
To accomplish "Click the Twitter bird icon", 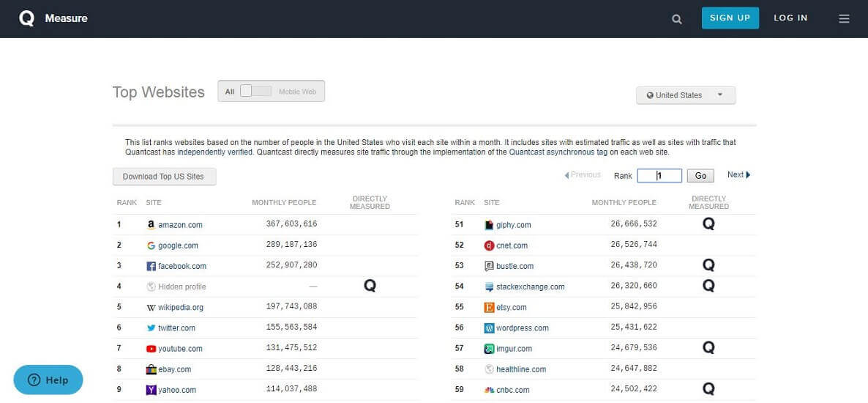I will coord(151,328).
